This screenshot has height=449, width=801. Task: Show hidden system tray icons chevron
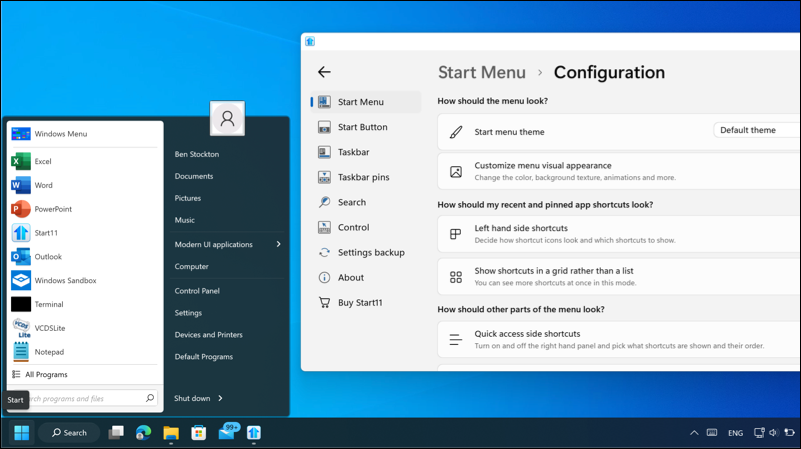click(694, 433)
